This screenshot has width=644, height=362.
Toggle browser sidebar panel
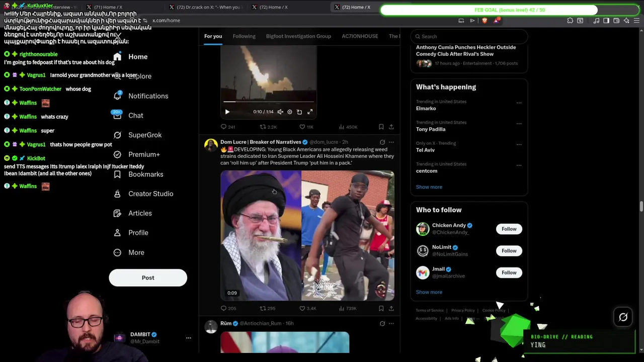pyautogui.click(x=606, y=21)
